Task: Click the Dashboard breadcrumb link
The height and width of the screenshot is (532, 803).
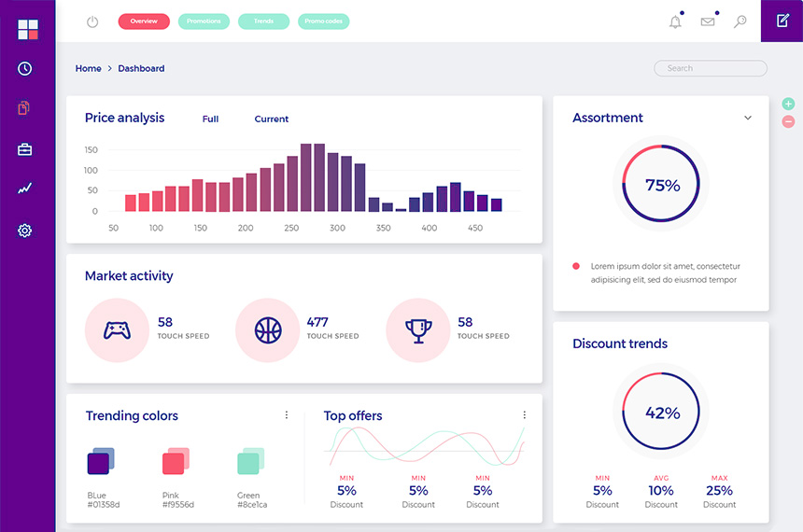Action: pos(141,68)
